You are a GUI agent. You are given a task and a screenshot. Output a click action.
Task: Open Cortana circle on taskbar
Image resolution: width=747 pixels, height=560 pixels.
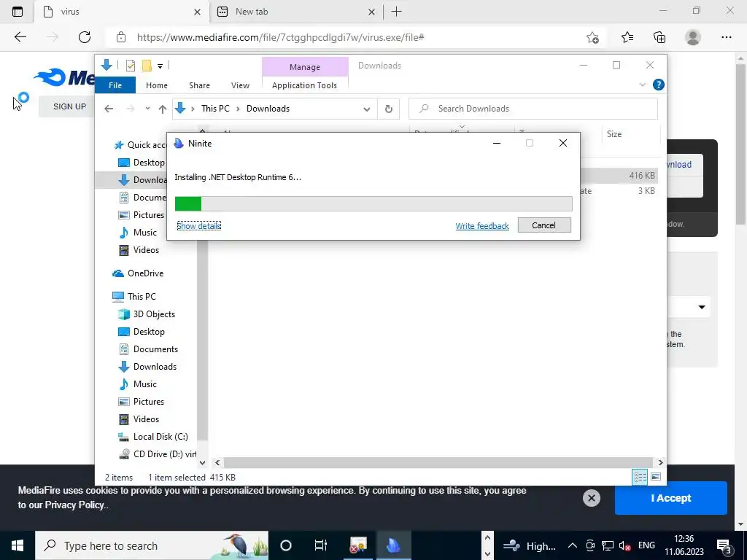tap(286, 545)
